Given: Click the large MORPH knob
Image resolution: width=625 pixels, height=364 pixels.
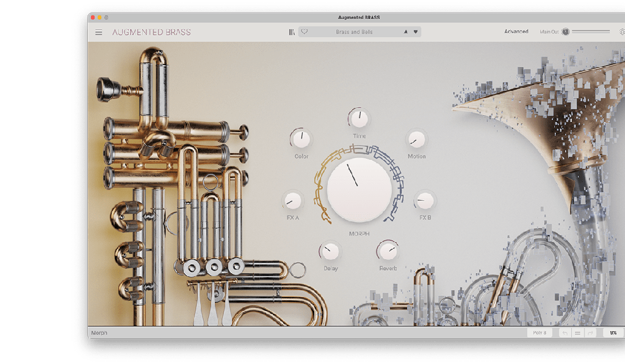Looking at the screenshot, I should pos(359,190).
